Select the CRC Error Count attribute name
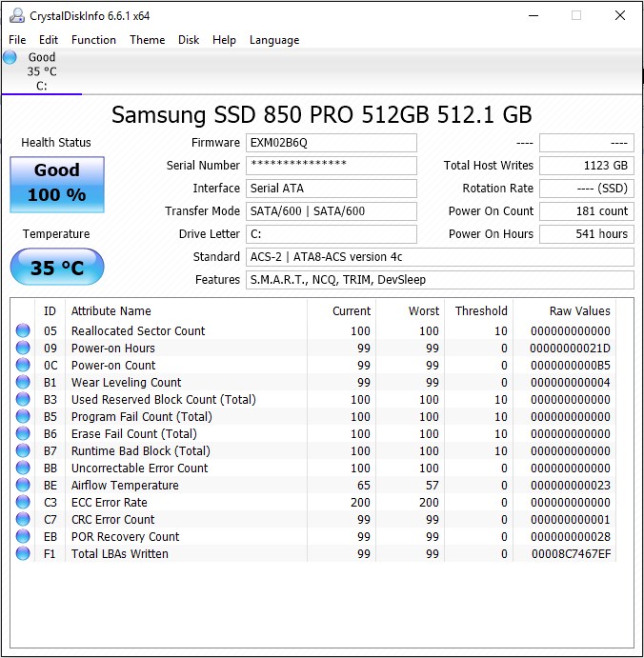Image resolution: width=644 pixels, height=658 pixels. (113, 519)
